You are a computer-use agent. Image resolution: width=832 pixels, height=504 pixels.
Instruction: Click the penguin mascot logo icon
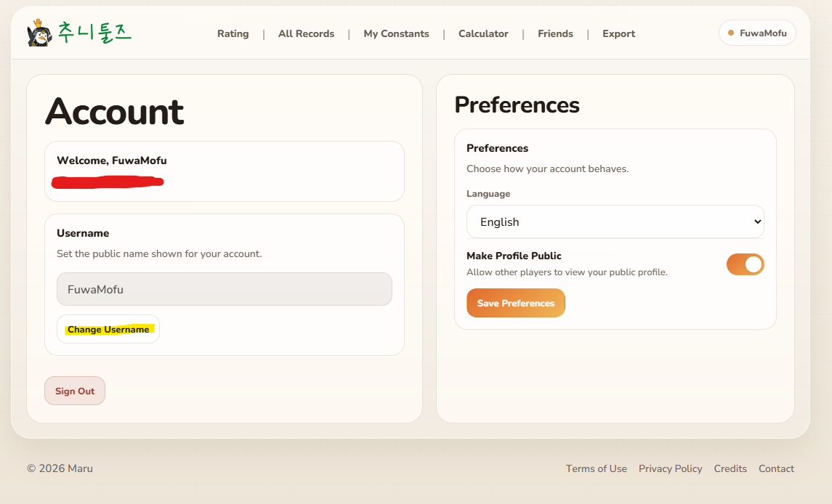39,33
